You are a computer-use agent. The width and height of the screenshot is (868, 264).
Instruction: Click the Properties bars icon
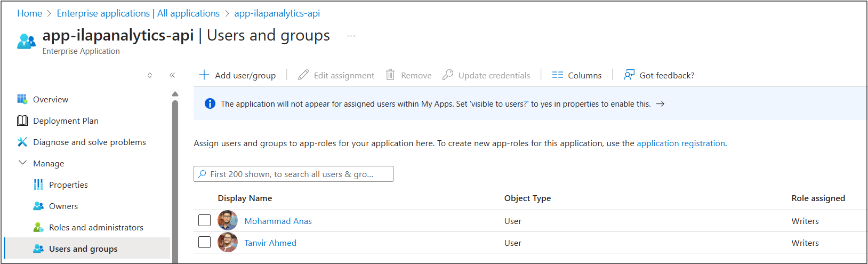[38, 185]
